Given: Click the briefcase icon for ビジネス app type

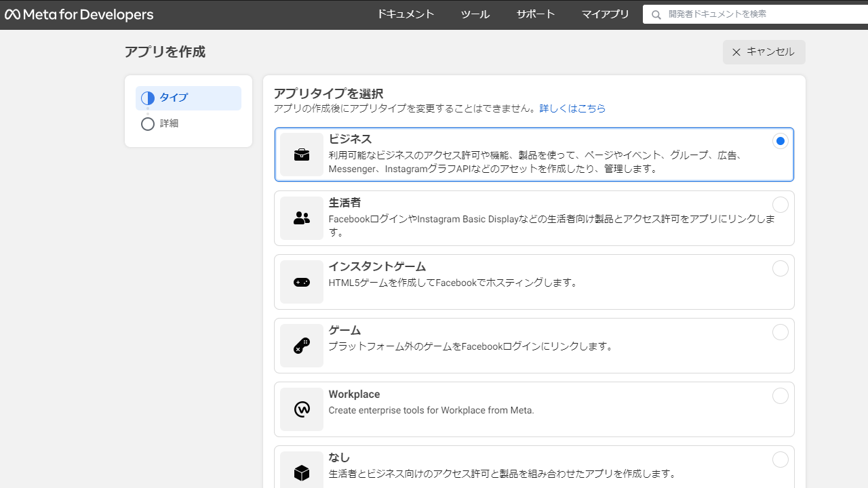Looking at the screenshot, I should click(x=301, y=154).
